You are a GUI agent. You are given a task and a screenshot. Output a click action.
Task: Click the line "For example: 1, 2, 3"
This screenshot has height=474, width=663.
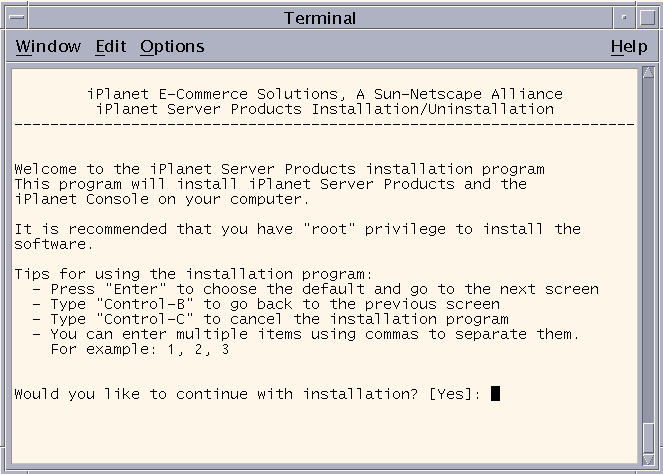point(140,349)
